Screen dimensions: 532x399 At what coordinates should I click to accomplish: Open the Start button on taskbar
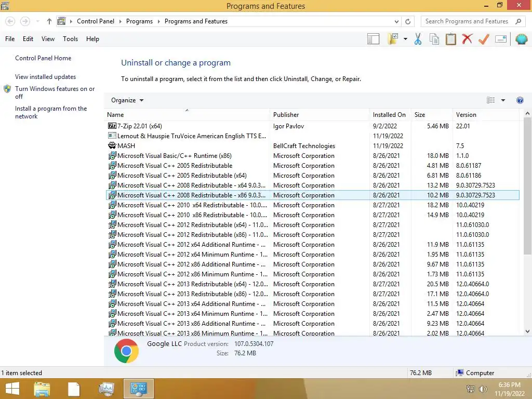coord(12,389)
